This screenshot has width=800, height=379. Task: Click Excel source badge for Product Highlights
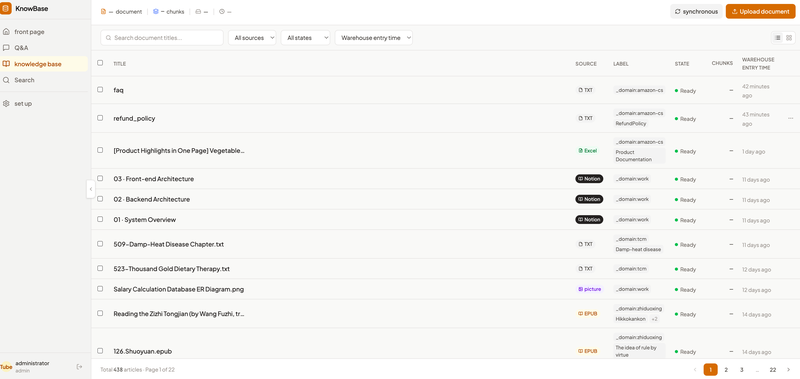tap(588, 151)
